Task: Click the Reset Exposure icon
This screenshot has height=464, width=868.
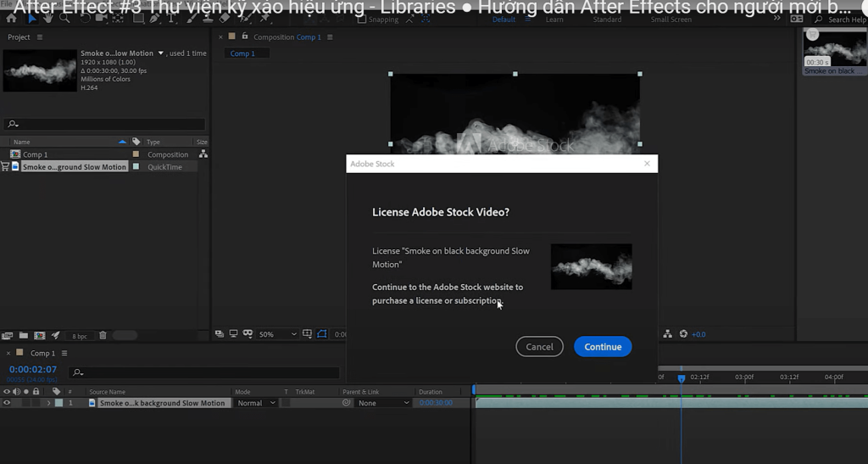Action: [683, 334]
